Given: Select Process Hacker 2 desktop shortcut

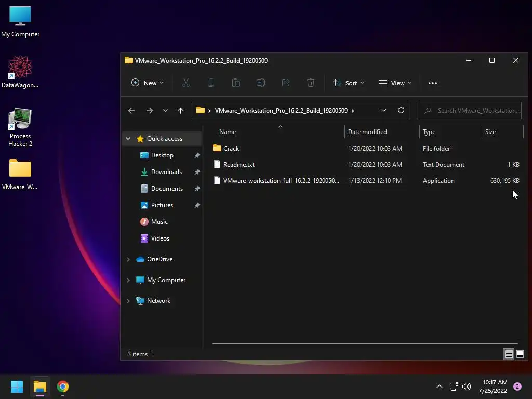Looking at the screenshot, I should point(20,127).
